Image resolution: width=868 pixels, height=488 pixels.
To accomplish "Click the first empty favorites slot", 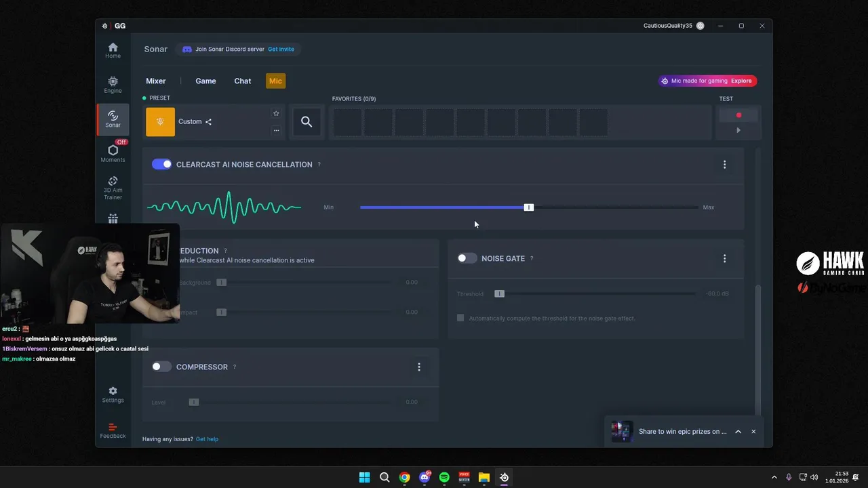I will click(x=347, y=123).
